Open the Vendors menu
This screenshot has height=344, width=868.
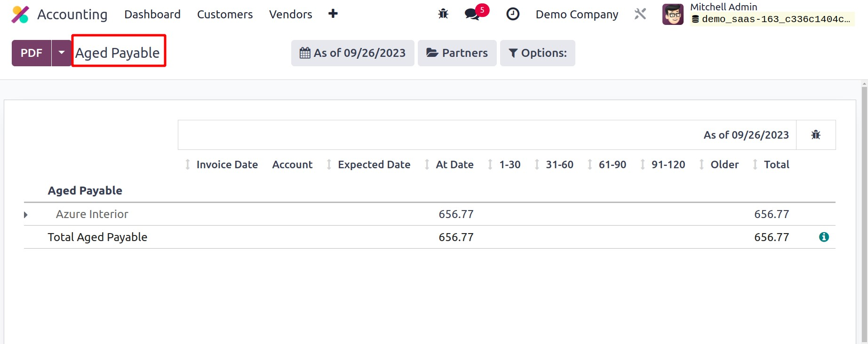(x=290, y=15)
